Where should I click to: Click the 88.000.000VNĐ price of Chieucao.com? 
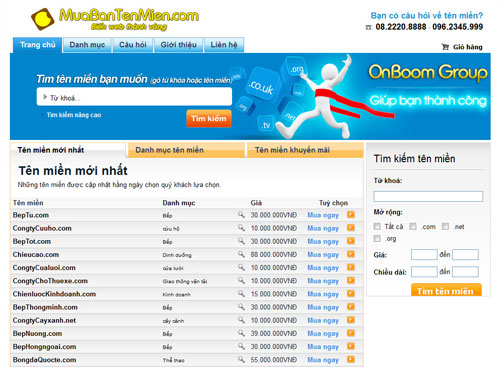tap(274, 254)
